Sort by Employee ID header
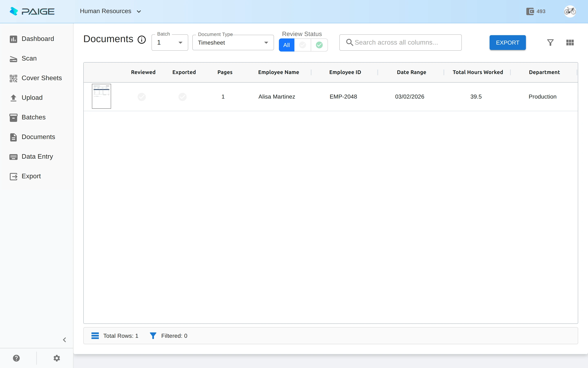This screenshot has height=368, width=588. pos(345,72)
